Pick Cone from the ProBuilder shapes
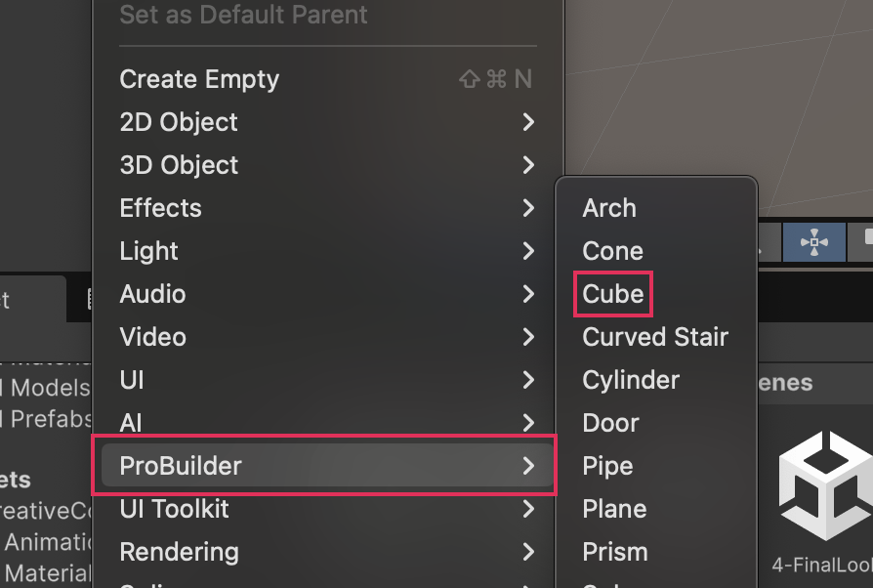The height and width of the screenshot is (588, 873). point(612,251)
